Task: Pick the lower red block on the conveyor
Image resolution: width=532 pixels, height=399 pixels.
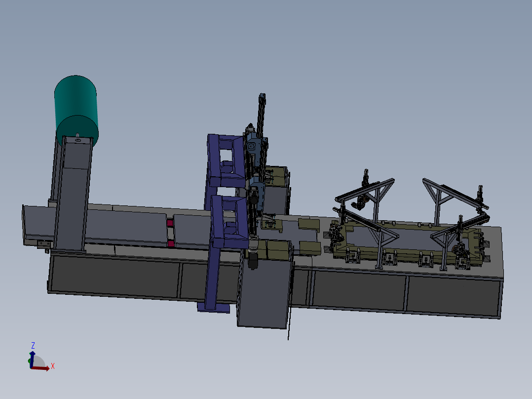Action: (x=171, y=243)
